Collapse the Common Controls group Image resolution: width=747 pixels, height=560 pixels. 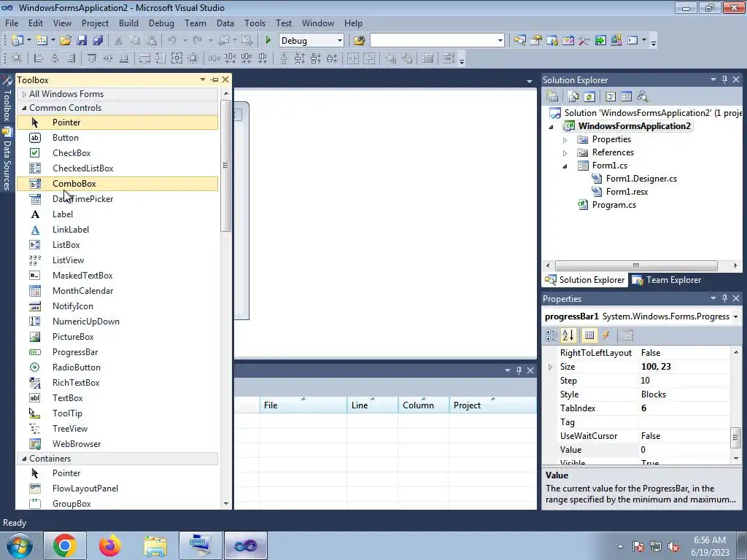24,108
